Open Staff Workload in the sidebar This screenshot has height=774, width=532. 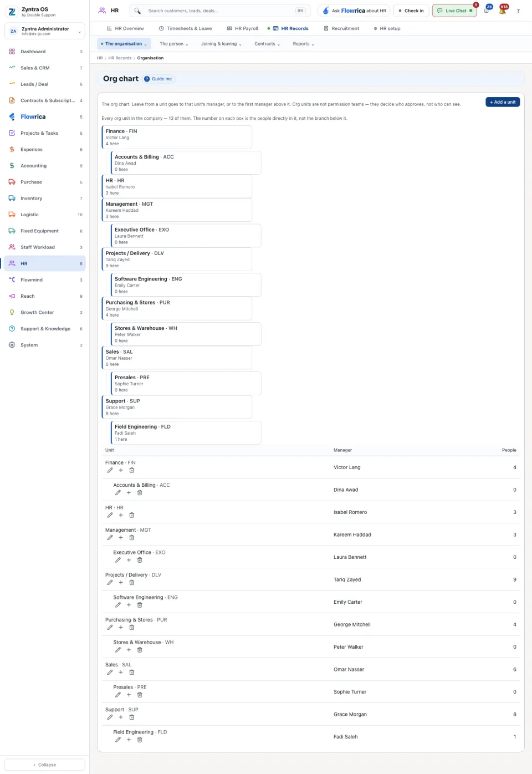pyautogui.click(x=45, y=247)
